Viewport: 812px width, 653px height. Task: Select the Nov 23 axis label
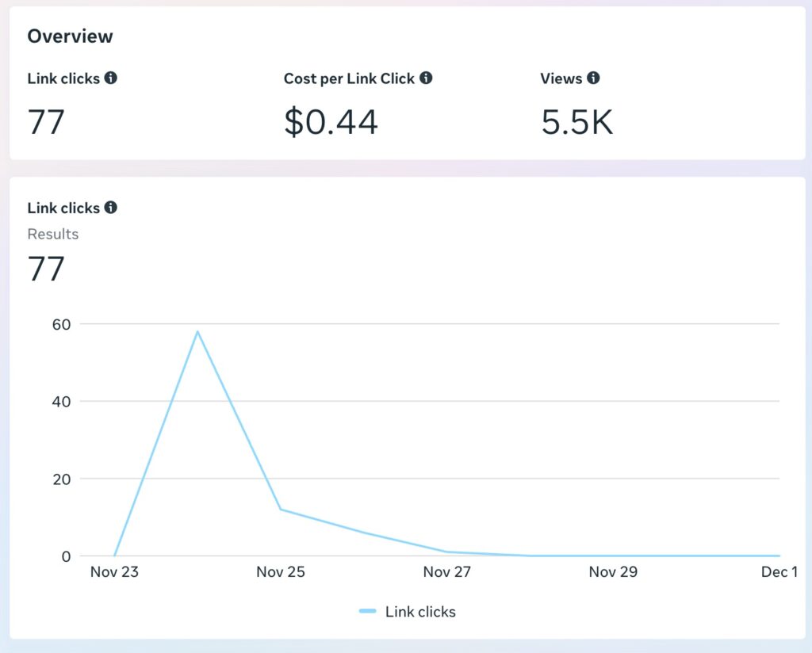[x=114, y=572]
